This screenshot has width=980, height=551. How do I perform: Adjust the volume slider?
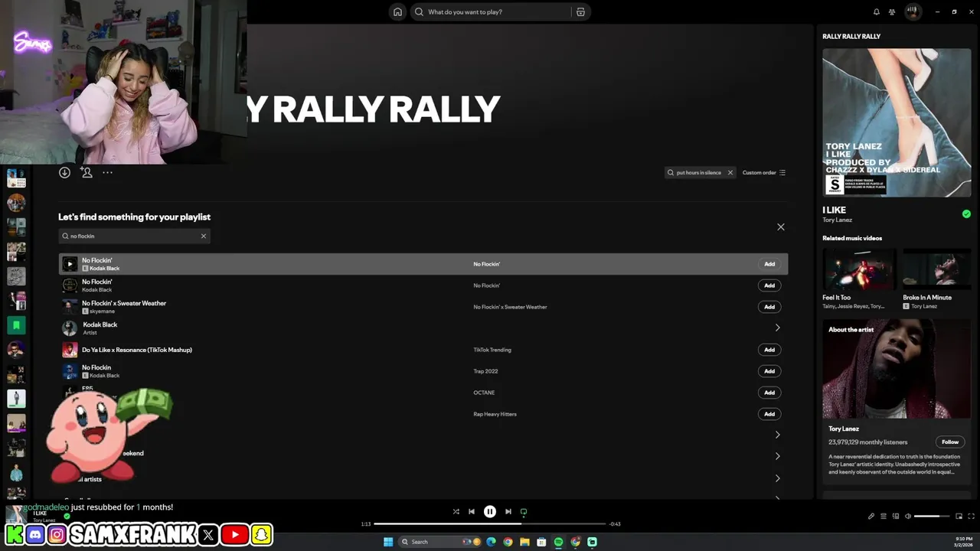(x=932, y=516)
